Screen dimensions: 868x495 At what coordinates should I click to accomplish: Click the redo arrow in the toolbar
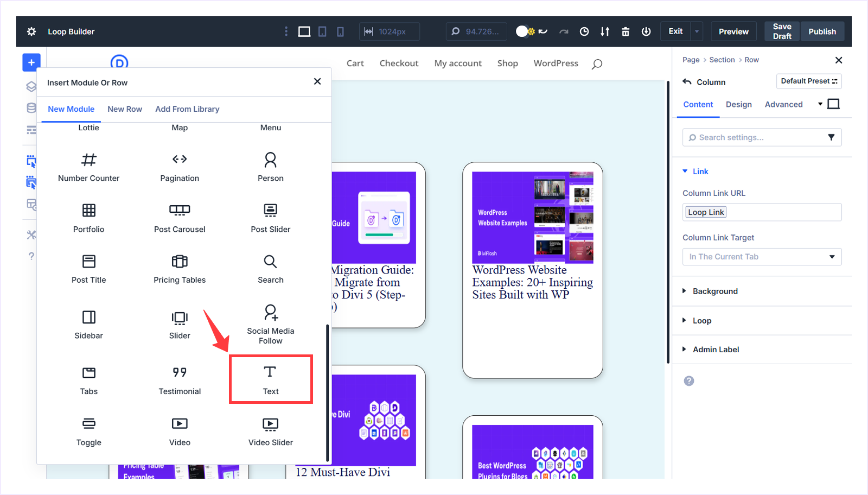click(563, 31)
